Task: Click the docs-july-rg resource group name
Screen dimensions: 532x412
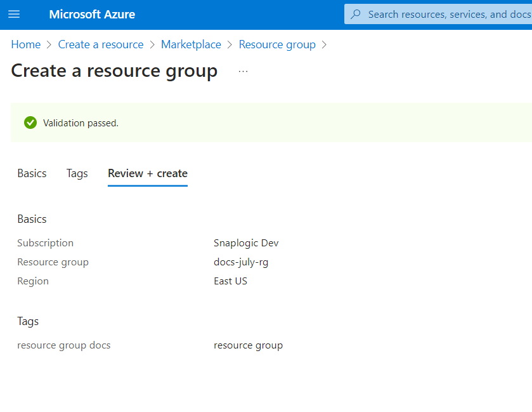Action: (241, 262)
